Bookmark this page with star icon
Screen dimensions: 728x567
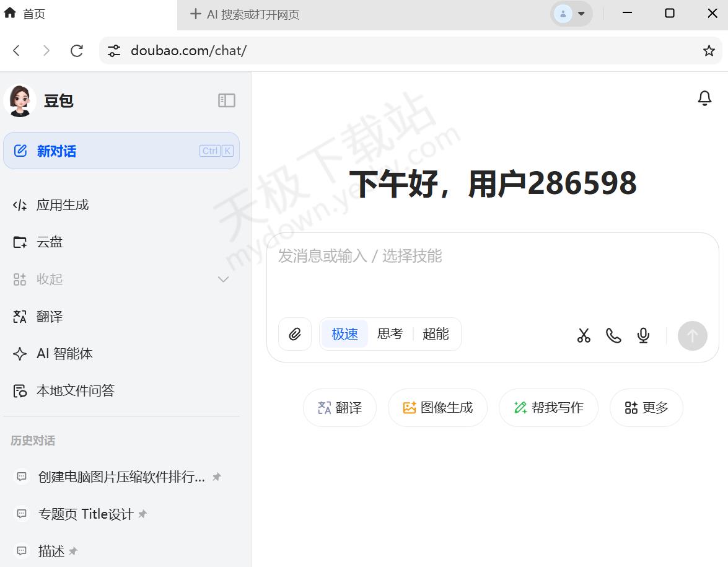[x=709, y=51]
